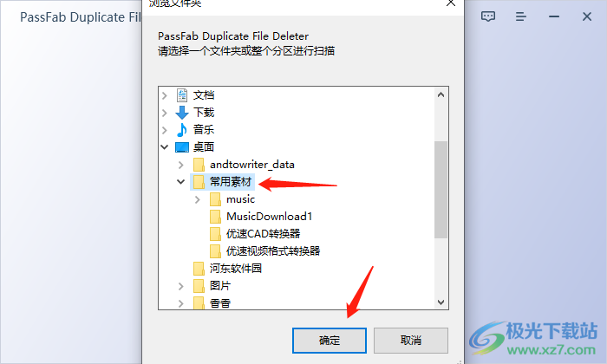Expand the 文档 node chevron
Screen dimensions: 607x364
point(165,95)
